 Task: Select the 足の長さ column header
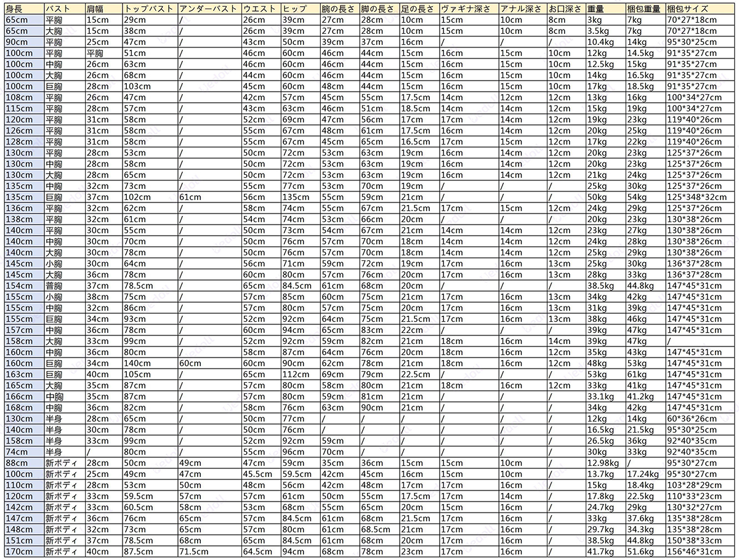419,9
